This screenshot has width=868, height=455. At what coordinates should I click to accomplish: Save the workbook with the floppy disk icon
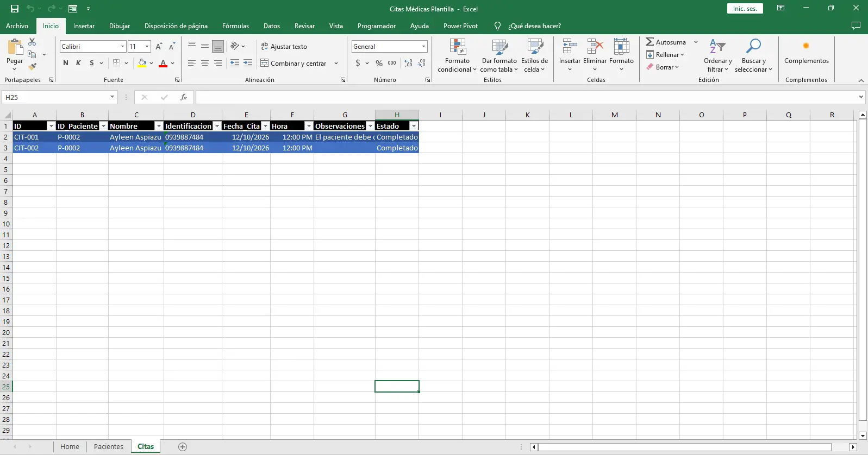click(x=15, y=9)
